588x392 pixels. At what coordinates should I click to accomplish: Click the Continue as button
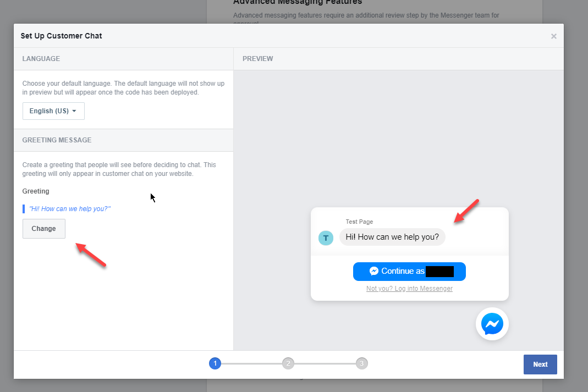(x=409, y=271)
